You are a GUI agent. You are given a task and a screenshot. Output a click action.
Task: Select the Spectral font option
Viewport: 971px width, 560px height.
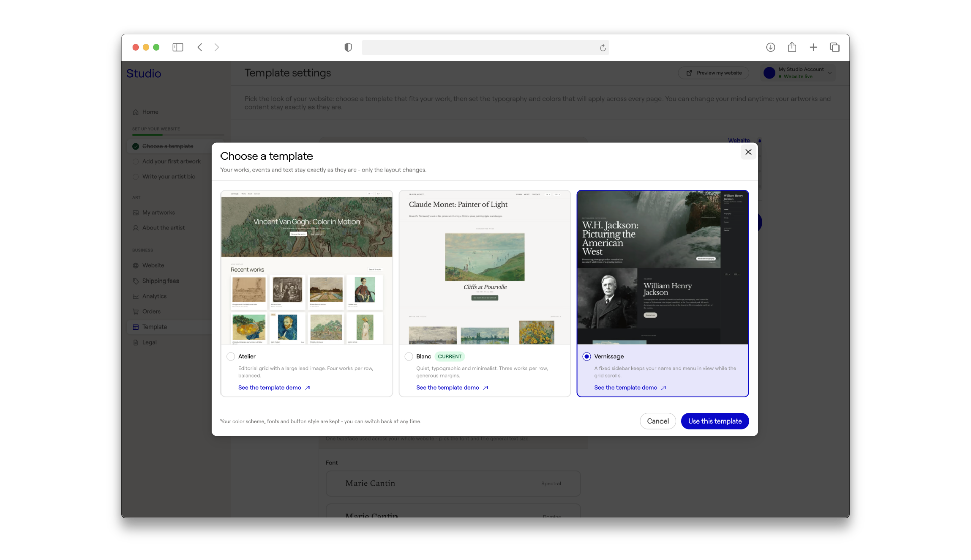453,484
